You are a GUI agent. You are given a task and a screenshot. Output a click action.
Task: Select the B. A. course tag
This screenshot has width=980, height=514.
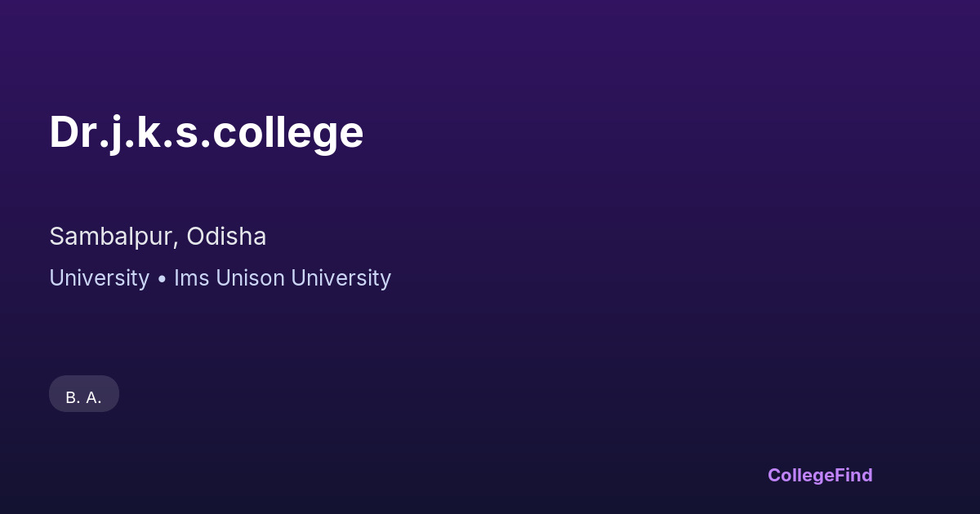coord(84,397)
